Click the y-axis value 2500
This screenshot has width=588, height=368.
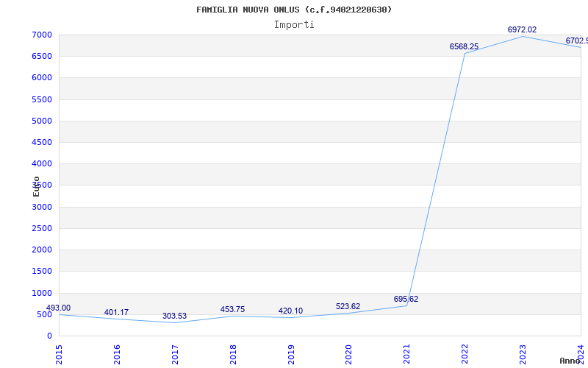[42, 228]
